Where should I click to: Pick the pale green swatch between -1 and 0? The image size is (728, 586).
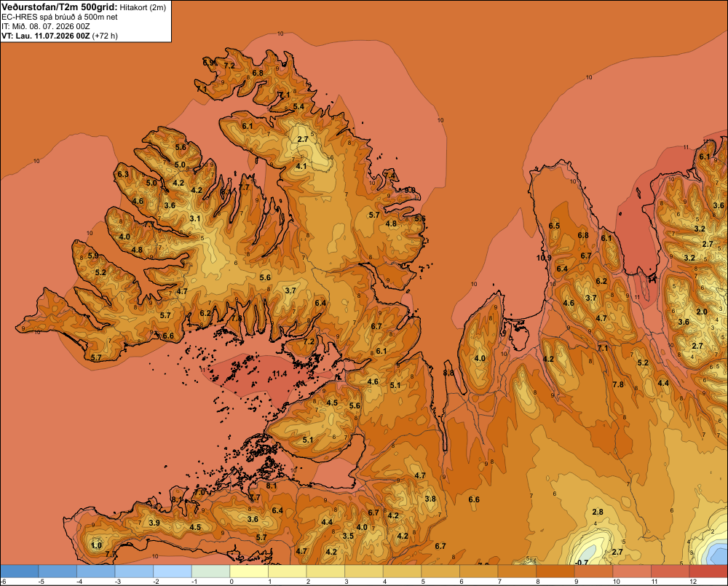(211, 571)
